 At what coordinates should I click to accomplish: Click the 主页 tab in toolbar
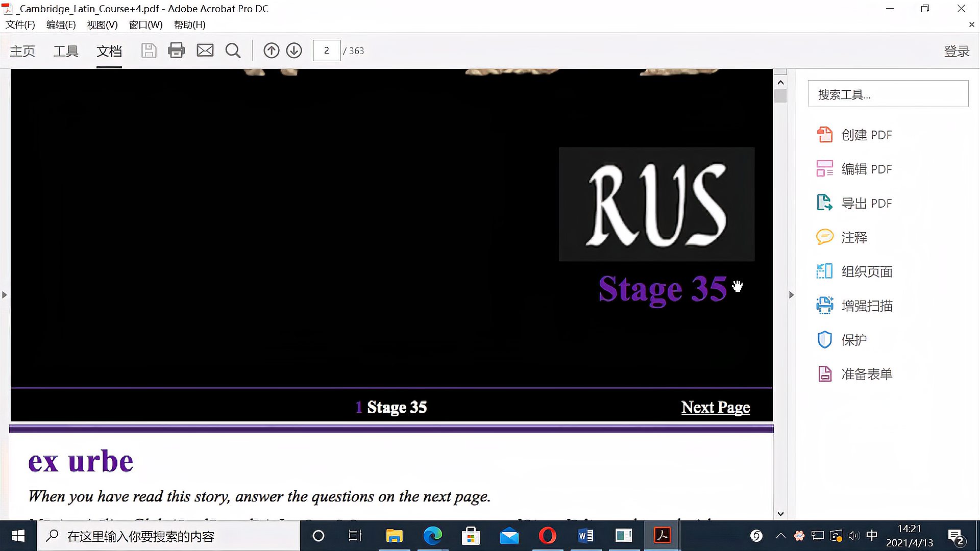[x=23, y=51]
